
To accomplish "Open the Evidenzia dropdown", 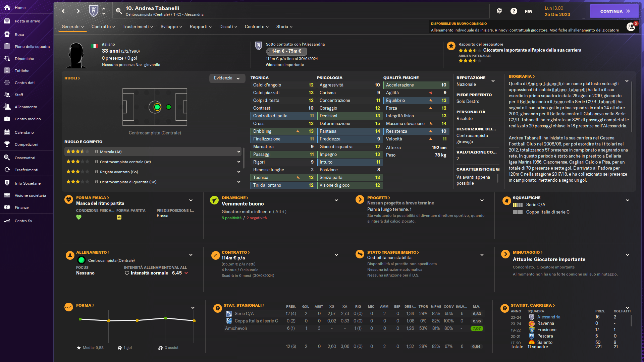I will [227, 78].
